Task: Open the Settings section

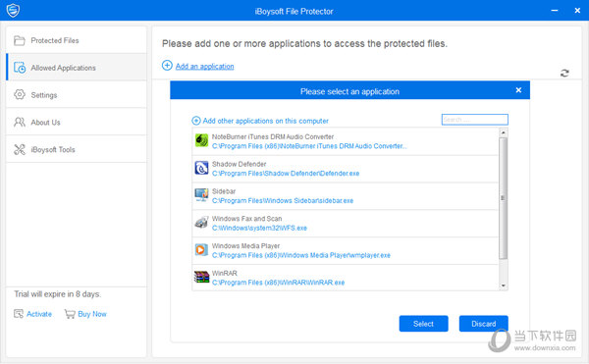Action: pyautogui.click(x=77, y=94)
